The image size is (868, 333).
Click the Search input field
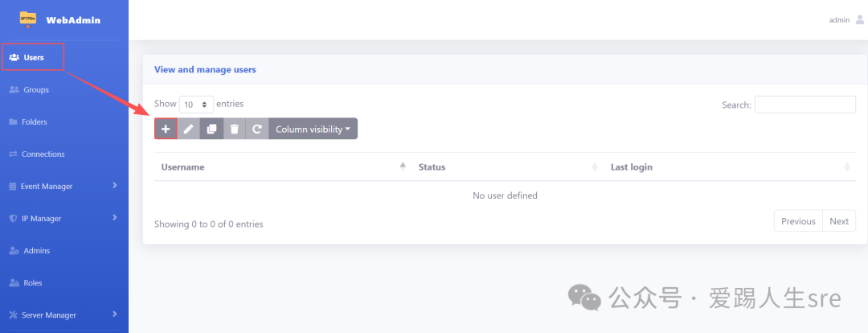point(805,105)
